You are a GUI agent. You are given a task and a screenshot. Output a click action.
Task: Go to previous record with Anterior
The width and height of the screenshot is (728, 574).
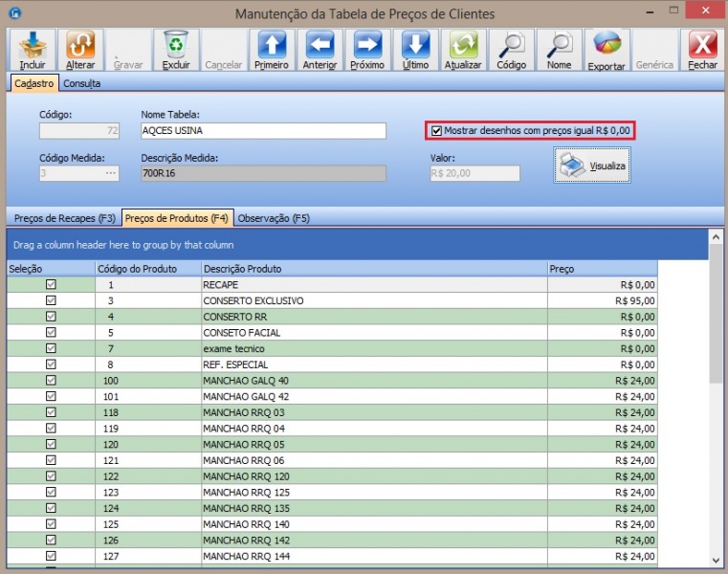click(x=320, y=49)
